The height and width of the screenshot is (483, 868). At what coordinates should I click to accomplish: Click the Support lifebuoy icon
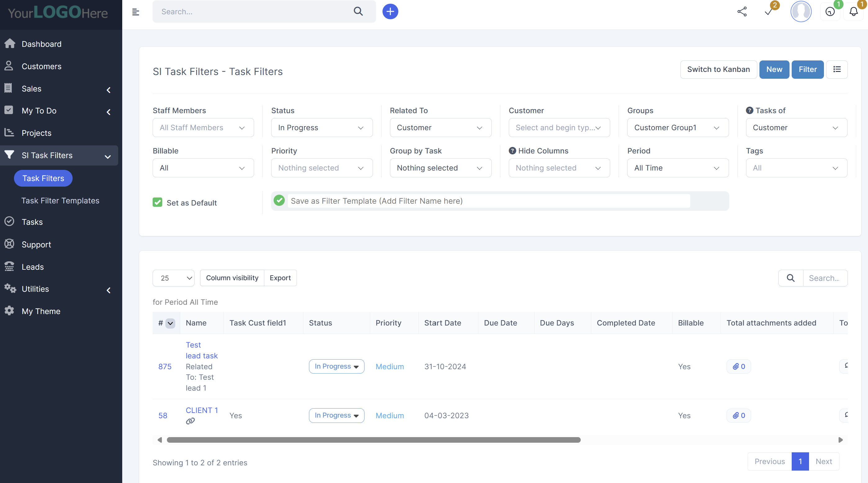point(9,244)
